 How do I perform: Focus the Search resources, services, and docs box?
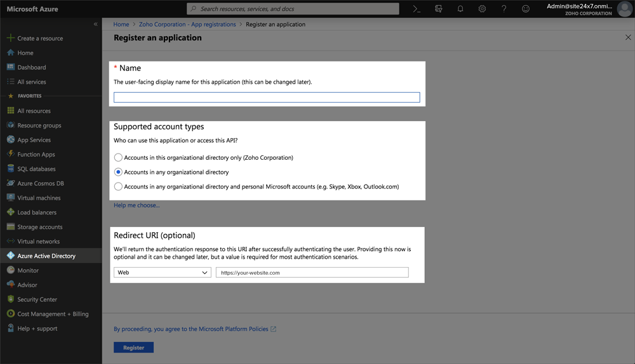293,8
